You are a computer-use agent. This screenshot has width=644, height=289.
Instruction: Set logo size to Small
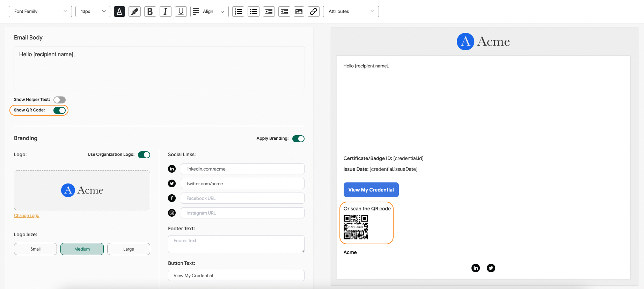tap(35, 249)
